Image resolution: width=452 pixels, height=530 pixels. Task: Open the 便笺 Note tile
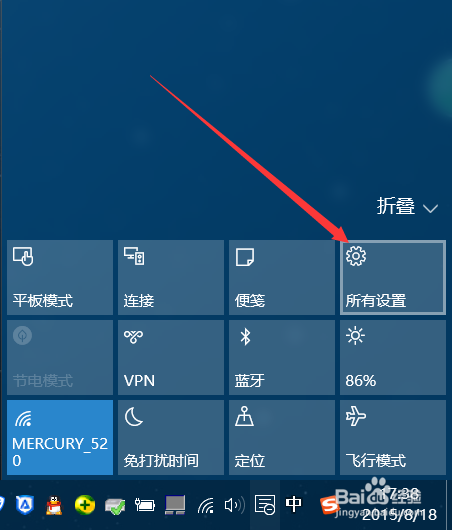point(282,278)
